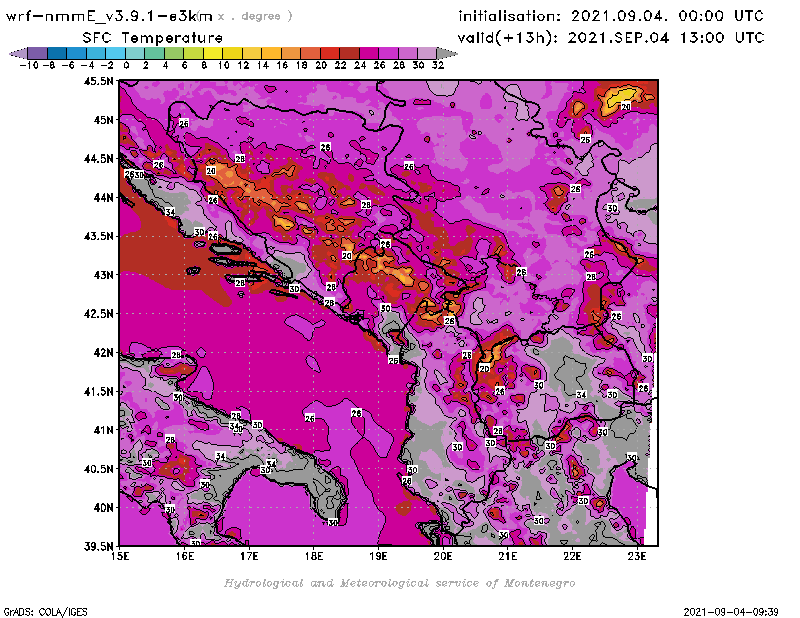This screenshot has width=800, height=618.
Task: Click the purple legend swatch between -10 and -8
Action: 37,53
